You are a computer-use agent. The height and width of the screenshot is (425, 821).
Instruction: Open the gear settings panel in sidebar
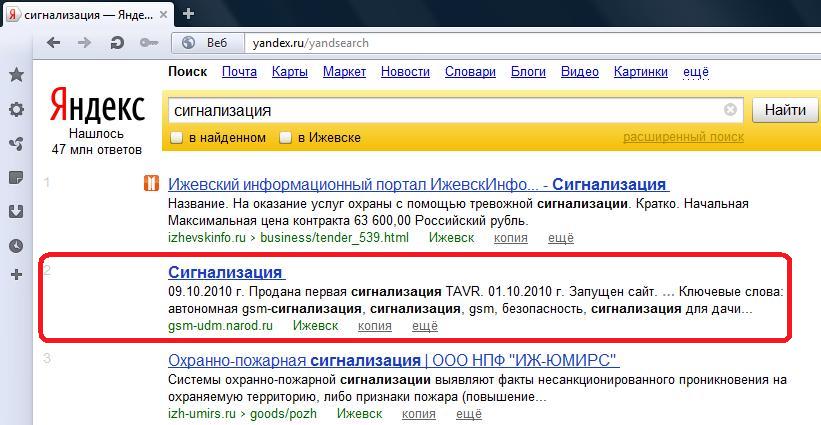(17, 109)
